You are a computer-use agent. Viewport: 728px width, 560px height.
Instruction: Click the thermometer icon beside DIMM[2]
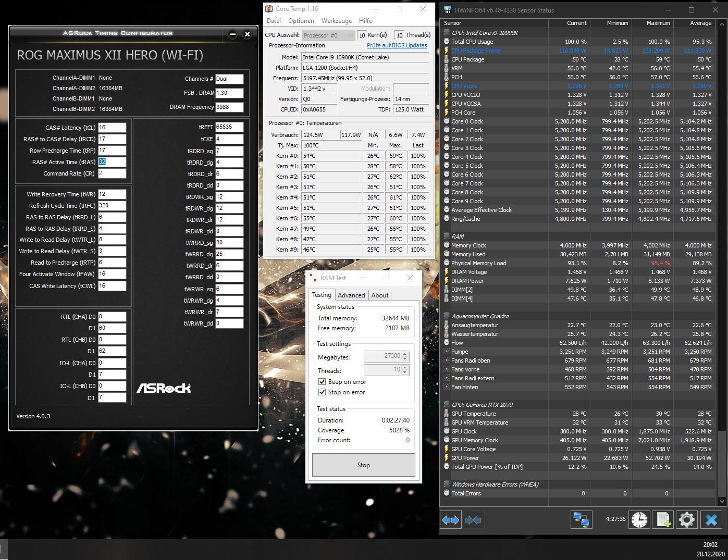click(x=447, y=290)
